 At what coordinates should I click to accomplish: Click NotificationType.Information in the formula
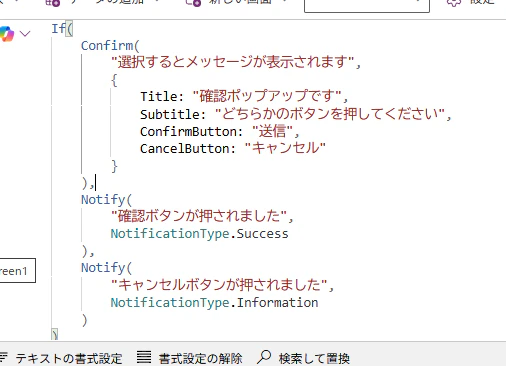(214, 303)
